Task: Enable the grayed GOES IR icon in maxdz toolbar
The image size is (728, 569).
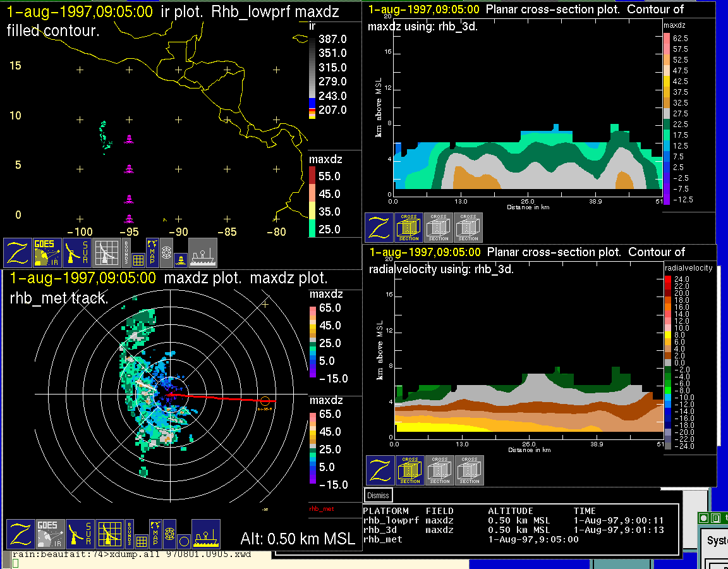Action: tap(49, 534)
